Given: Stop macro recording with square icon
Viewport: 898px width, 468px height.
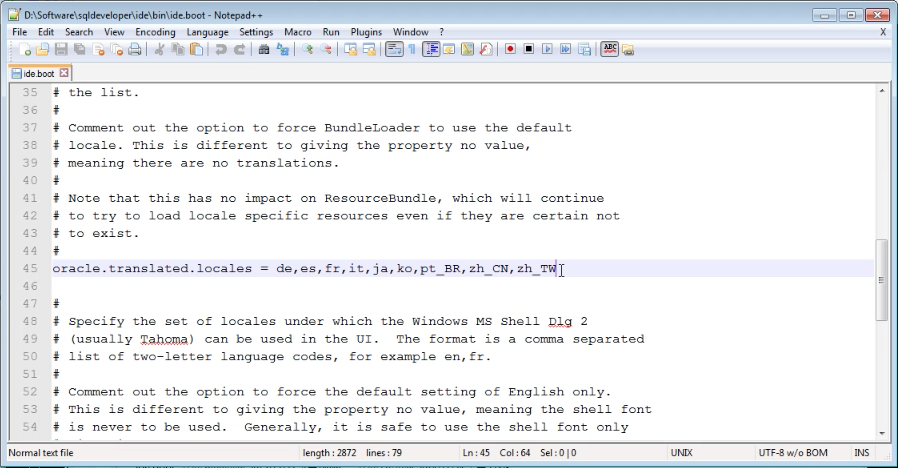Looking at the screenshot, I should 529,50.
